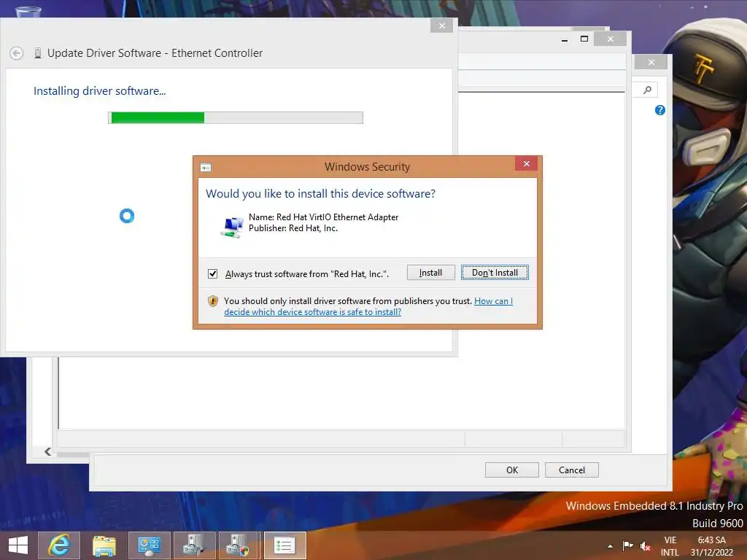Open Control Panel taskbar icon
The height and width of the screenshot is (560, 747).
149,545
